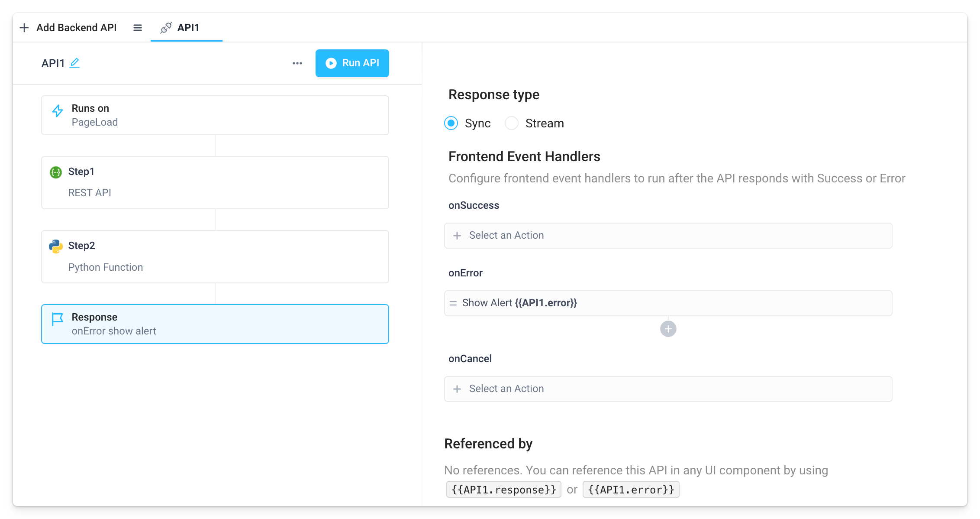Click the plus icon beside Add Backend API

[x=24, y=27]
